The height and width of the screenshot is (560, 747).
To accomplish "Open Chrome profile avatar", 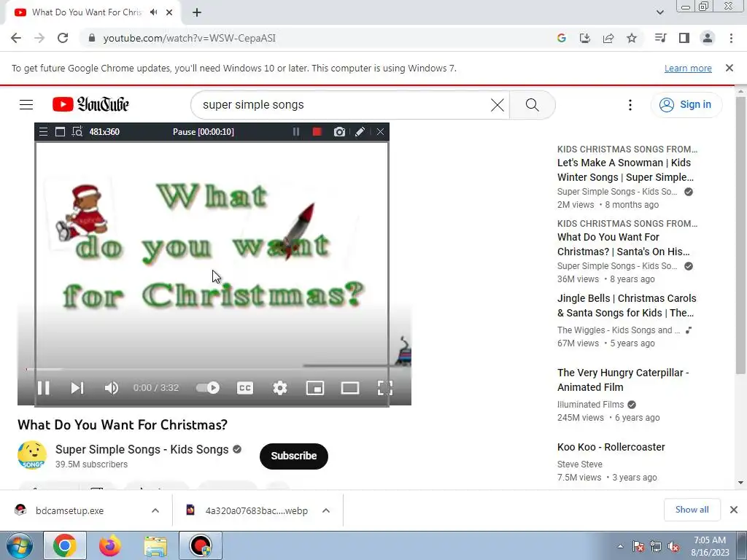I will point(708,38).
